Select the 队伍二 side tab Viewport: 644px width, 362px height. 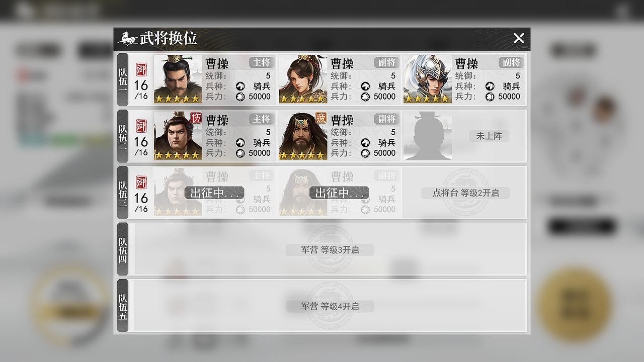point(123,136)
